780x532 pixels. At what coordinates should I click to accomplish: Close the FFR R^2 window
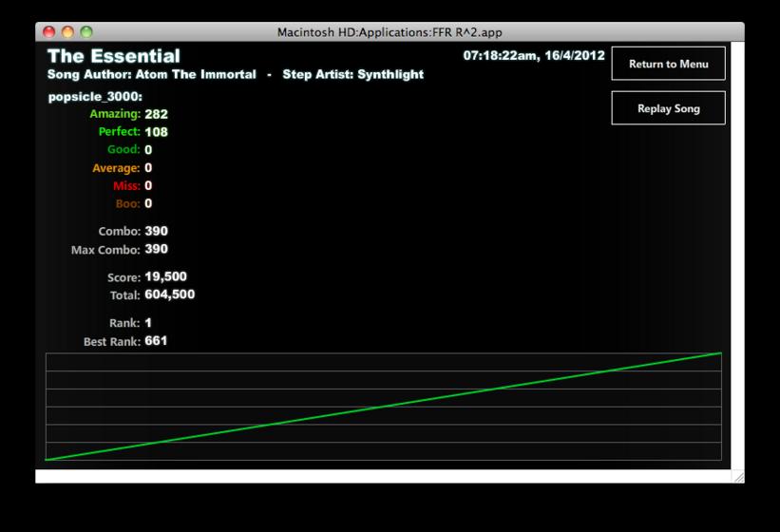pos(48,32)
